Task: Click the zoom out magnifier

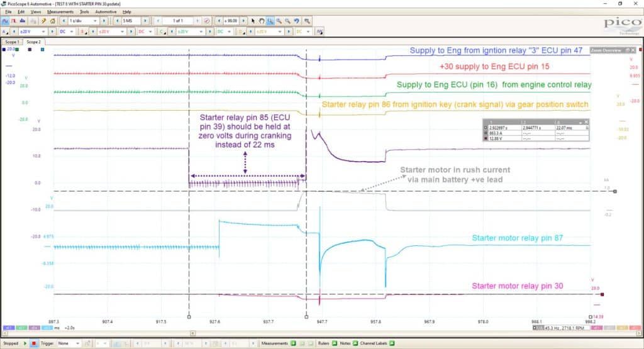Action: (287, 21)
